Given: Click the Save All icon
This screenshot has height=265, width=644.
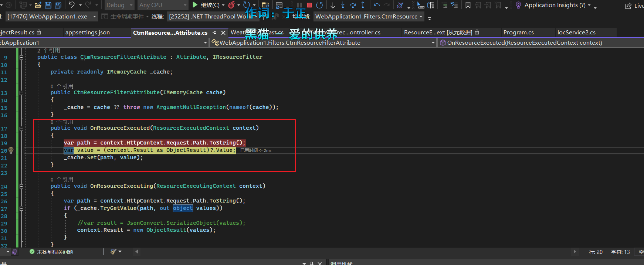Looking at the screenshot, I should click(x=58, y=5).
